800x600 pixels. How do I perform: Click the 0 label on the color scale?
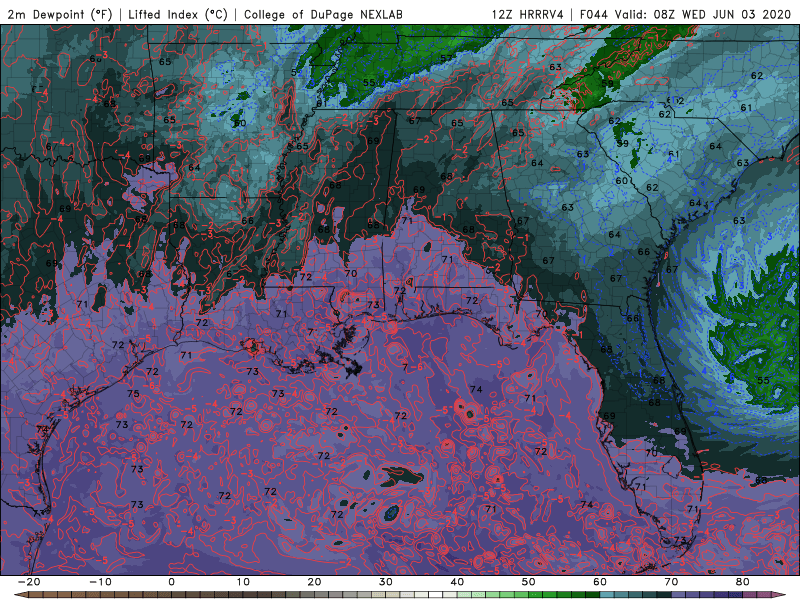(x=171, y=582)
